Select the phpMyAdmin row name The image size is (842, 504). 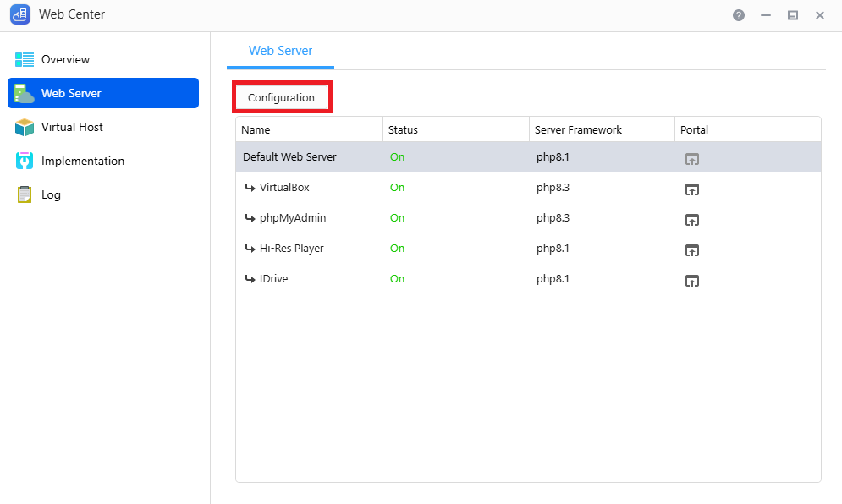293,218
